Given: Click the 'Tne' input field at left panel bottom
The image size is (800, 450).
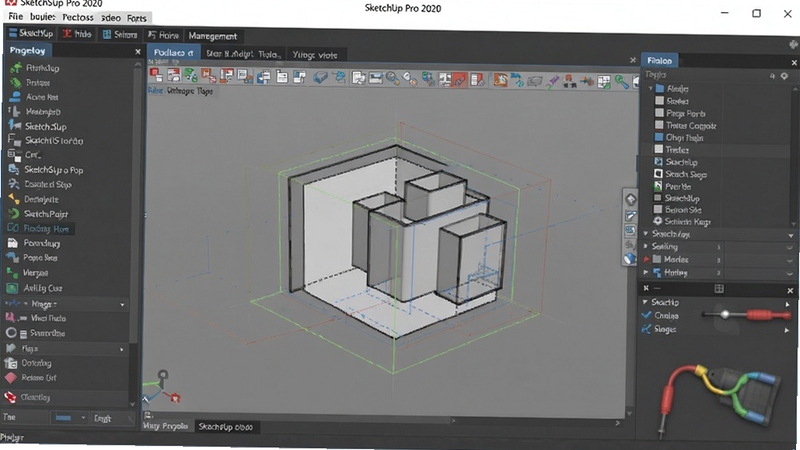Looking at the screenshot, I should 26,417.
